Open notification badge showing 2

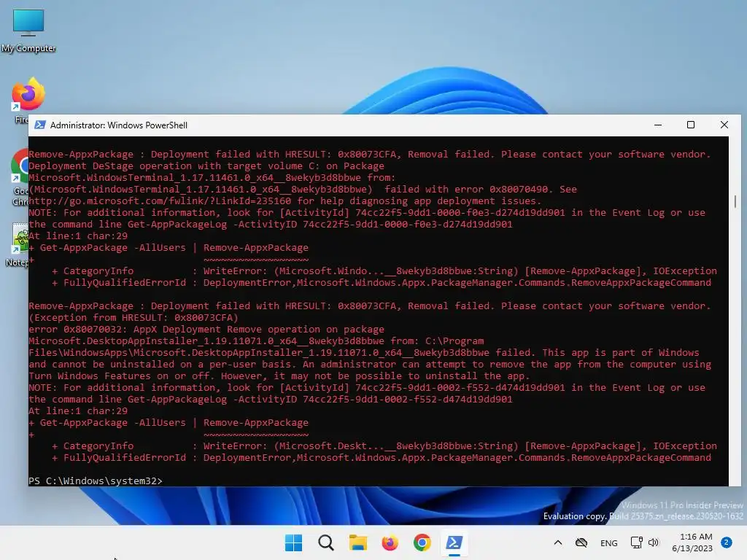[x=727, y=542]
